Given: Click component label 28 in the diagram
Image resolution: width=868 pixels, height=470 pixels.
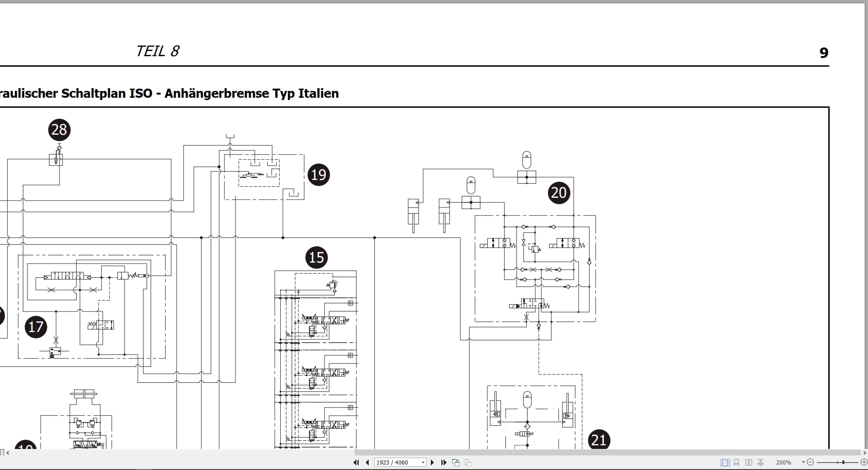Looking at the screenshot, I should pyautogui.click(x=59, y=130).
